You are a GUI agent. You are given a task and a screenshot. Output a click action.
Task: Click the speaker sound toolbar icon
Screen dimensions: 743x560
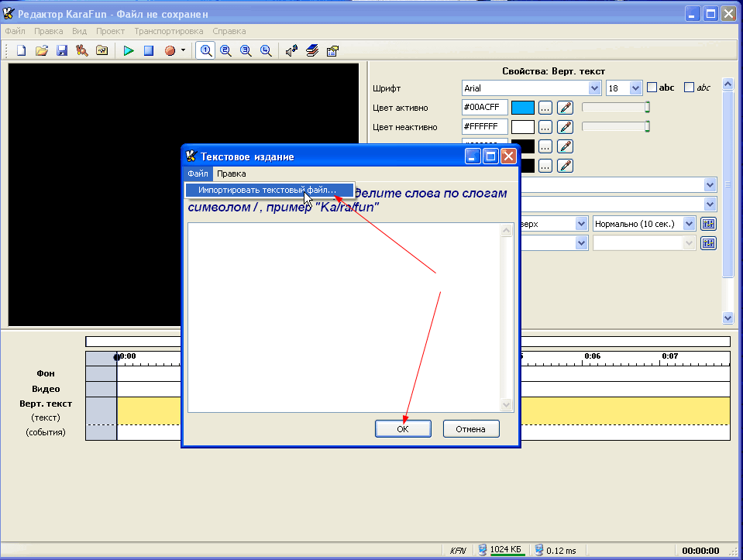pos(292,50)
